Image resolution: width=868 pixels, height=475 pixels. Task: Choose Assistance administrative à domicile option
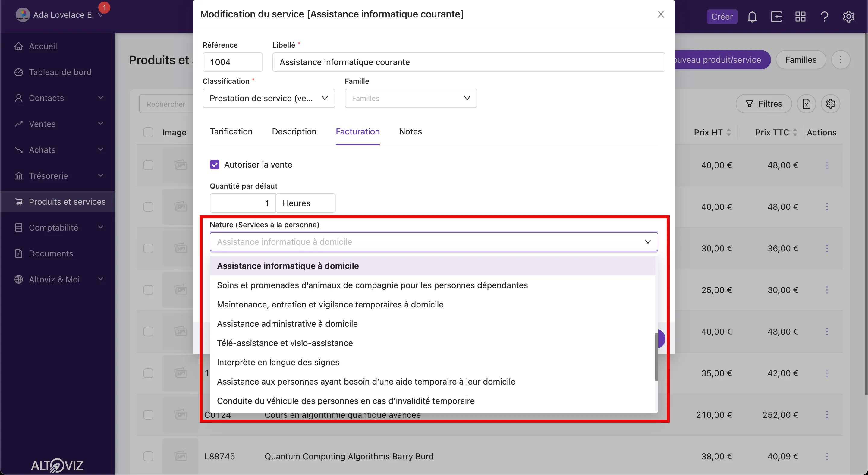point(432,324)
